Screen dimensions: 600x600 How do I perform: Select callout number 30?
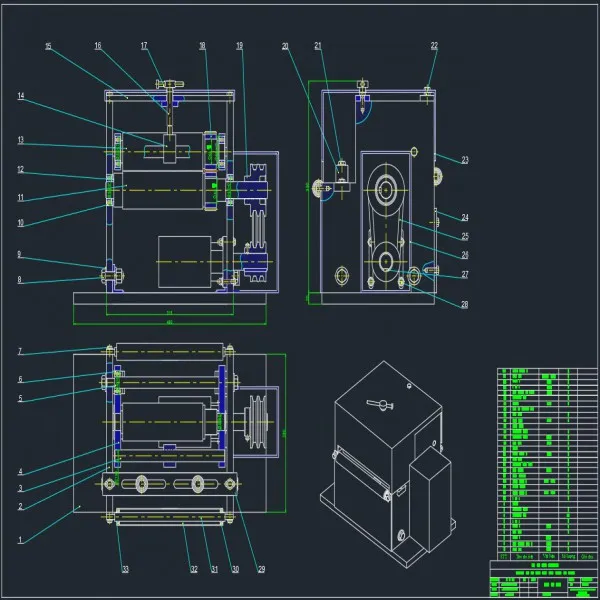235,569
